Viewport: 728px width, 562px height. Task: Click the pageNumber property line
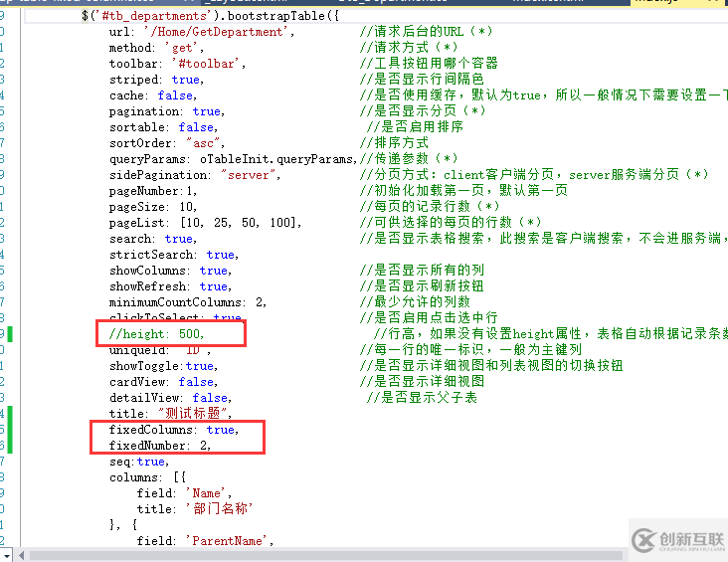click(x=153, y=191)
